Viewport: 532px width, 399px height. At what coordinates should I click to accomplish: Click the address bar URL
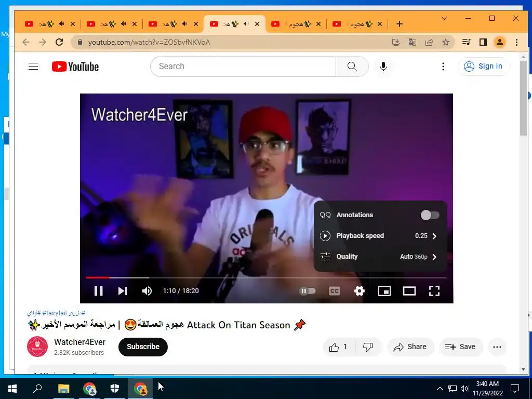[149, 42]
